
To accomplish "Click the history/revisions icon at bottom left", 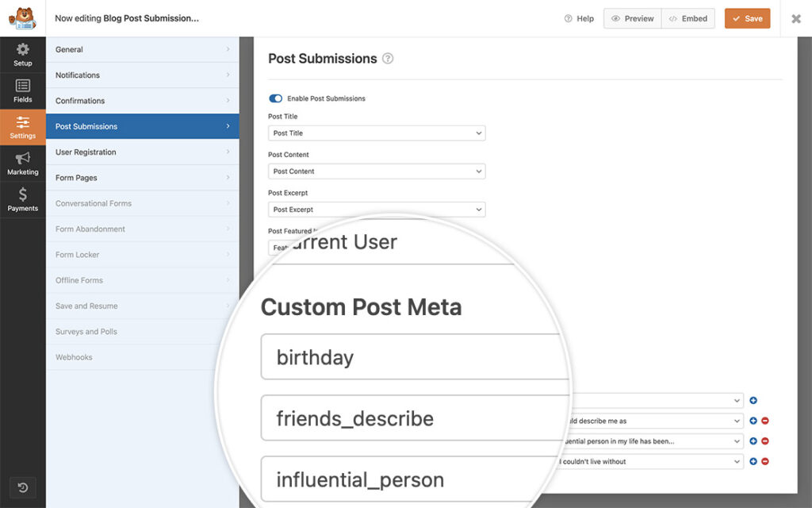I will [22, 487].
